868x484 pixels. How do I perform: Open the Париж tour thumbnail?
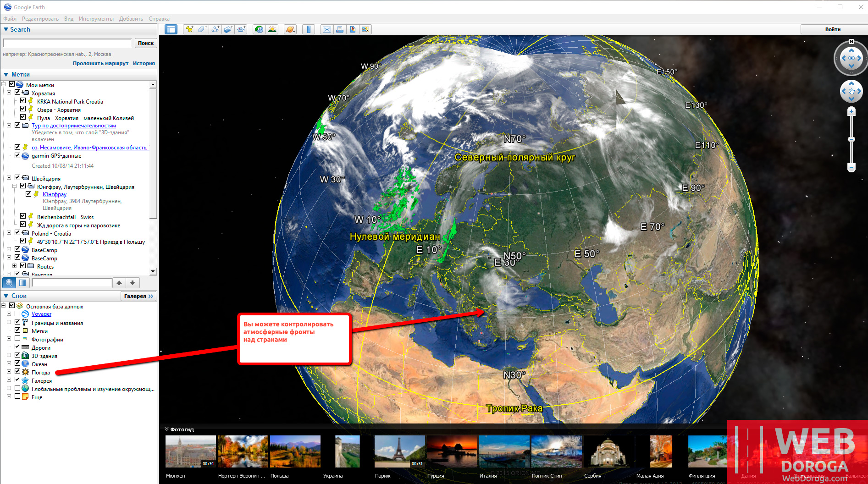[x=400, y=451]
